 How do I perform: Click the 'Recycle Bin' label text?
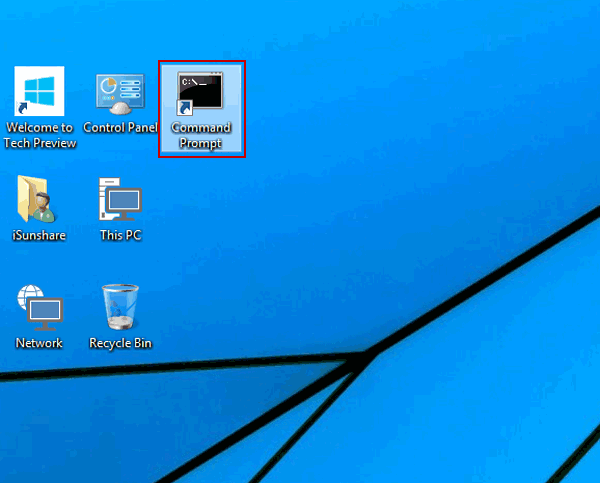click(x=121, y=343)
